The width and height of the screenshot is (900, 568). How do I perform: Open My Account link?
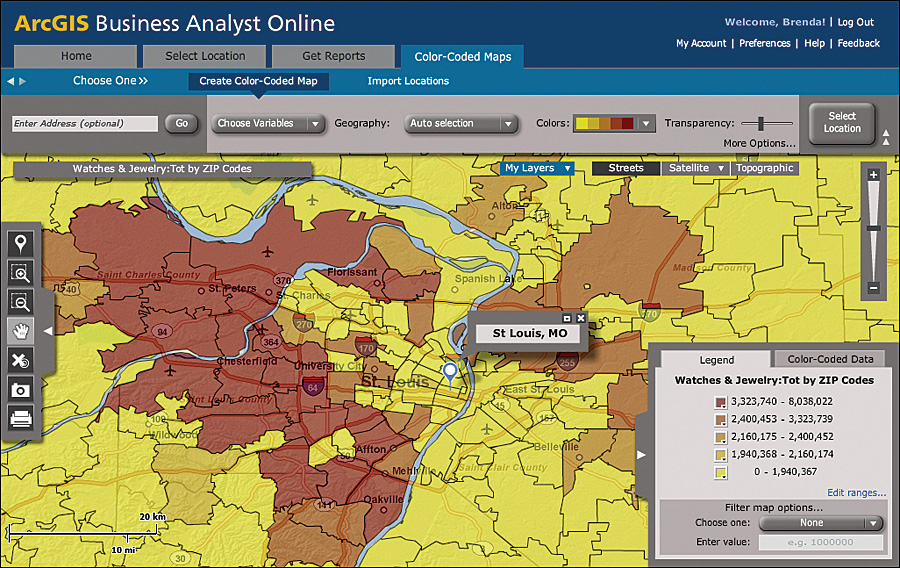[701, 44]
